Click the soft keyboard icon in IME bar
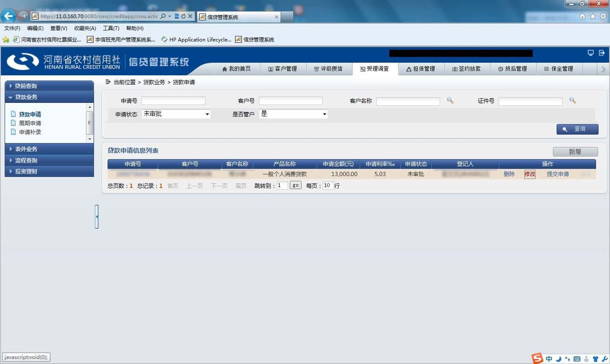 coord(577,359)
